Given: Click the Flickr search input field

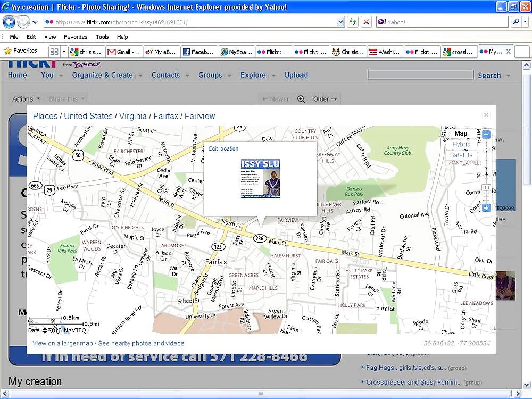Looking at the screenshot, I should pyautogui.click(x=421, y=74).
